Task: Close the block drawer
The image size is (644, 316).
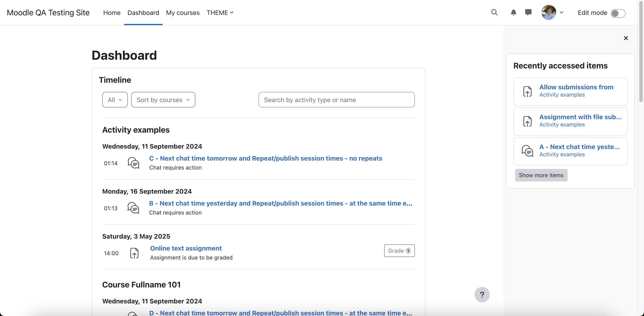Action: point(626,38)
